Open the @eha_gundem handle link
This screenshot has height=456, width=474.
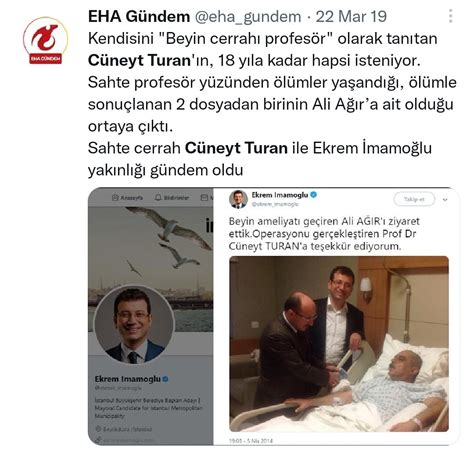[248, 16]
